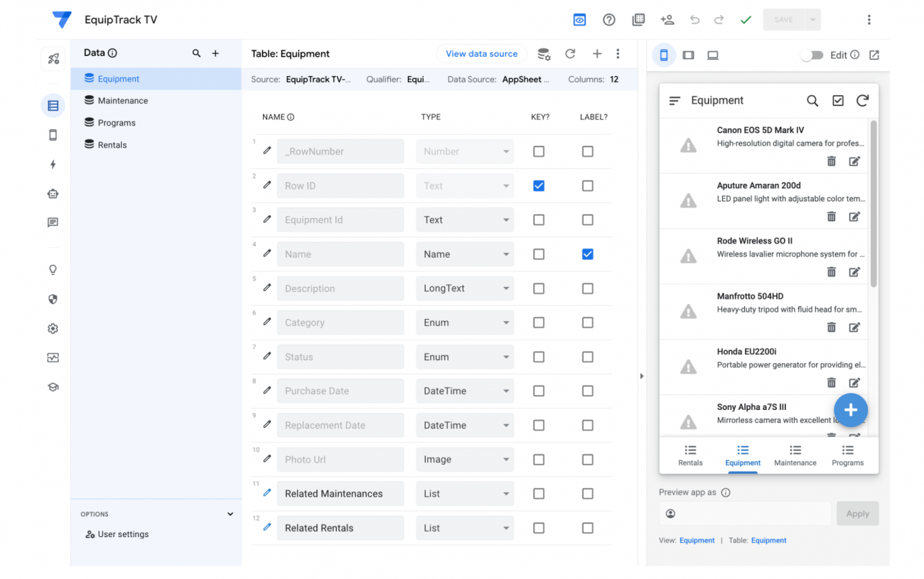This screenshot has width=924, height=579.
Task: Open the Automation robot icon in sidebar
Action: pyautogui.click(x=53, y=193)
